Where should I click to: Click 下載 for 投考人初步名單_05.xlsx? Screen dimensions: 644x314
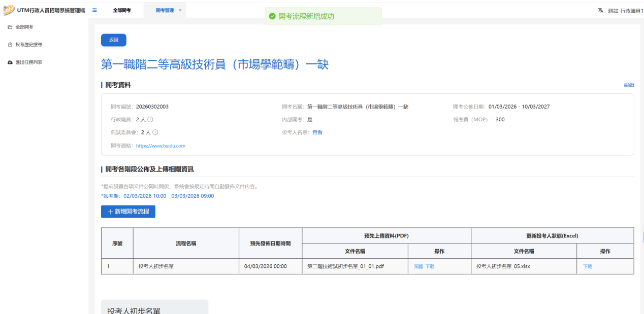point(588,266)
